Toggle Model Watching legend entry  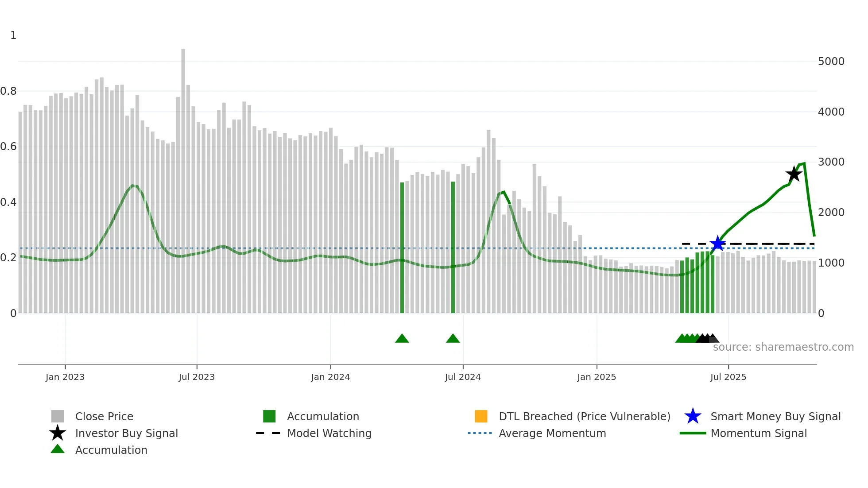329,433
